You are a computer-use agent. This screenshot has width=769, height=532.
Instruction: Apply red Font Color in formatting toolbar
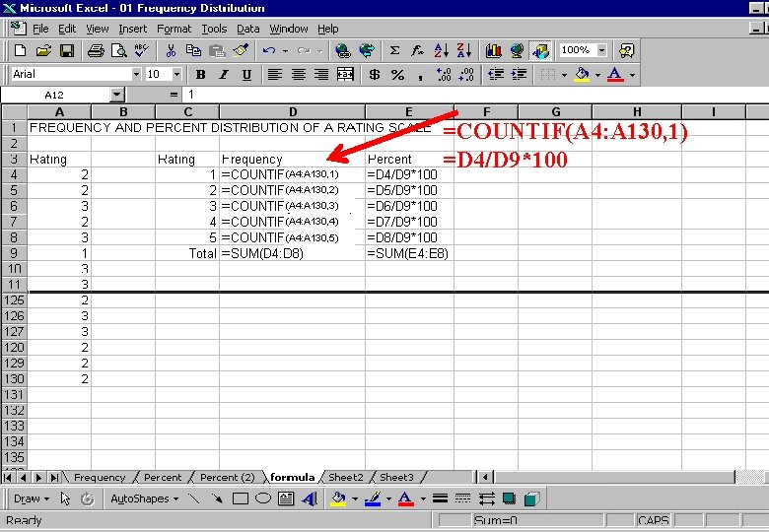click(615, 75)
